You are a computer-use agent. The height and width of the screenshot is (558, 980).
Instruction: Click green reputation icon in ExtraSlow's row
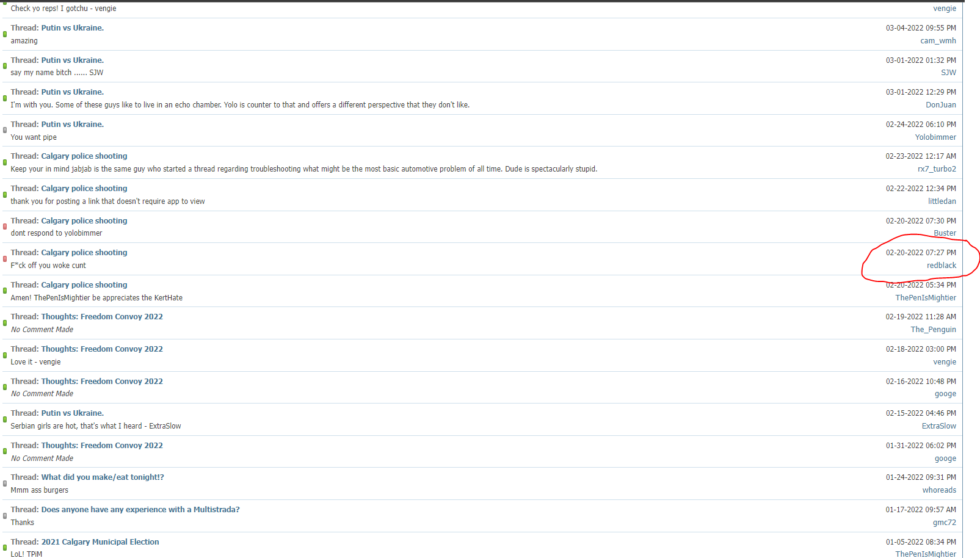coord(5,419)
